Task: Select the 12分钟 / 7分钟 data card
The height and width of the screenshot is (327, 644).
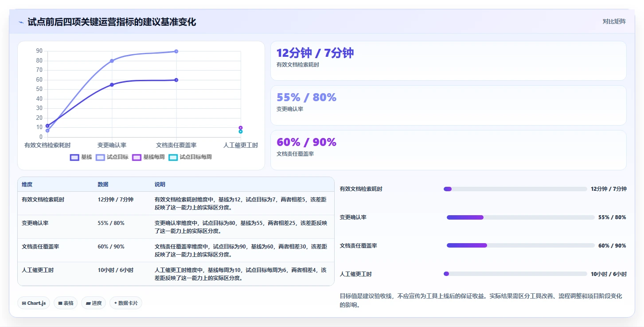Action: pyautogui.click(x=448, y=61)
